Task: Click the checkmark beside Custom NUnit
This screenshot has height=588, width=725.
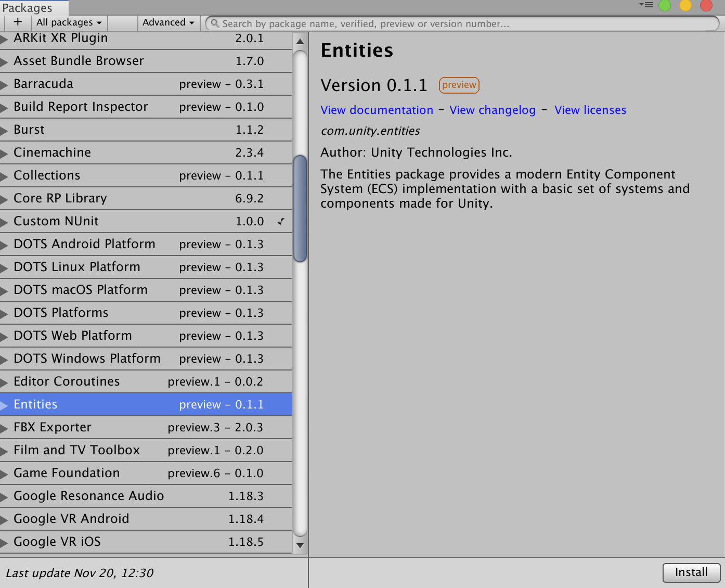Action: [281, 221]
